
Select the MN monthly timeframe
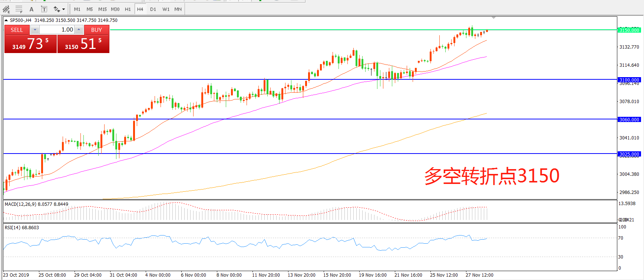[x=178, y=9]
